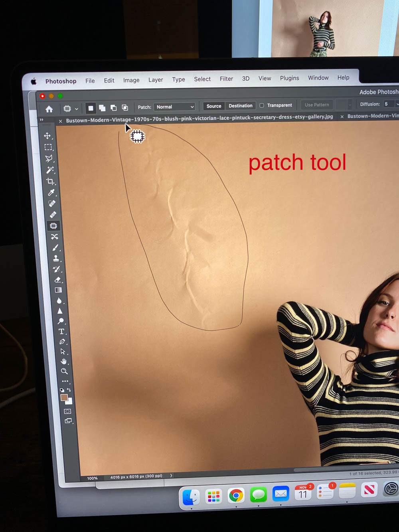Set patch mode to Source

click(x=213, y=106)
